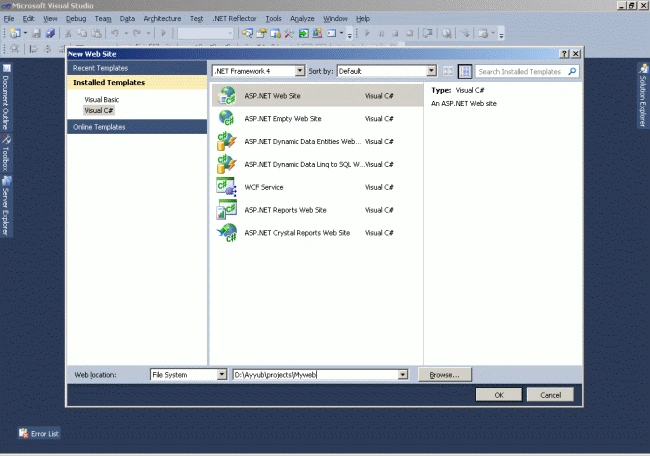Open the Solution Explorer side tab
Screen dimensions: 650x456
[643, 95]
